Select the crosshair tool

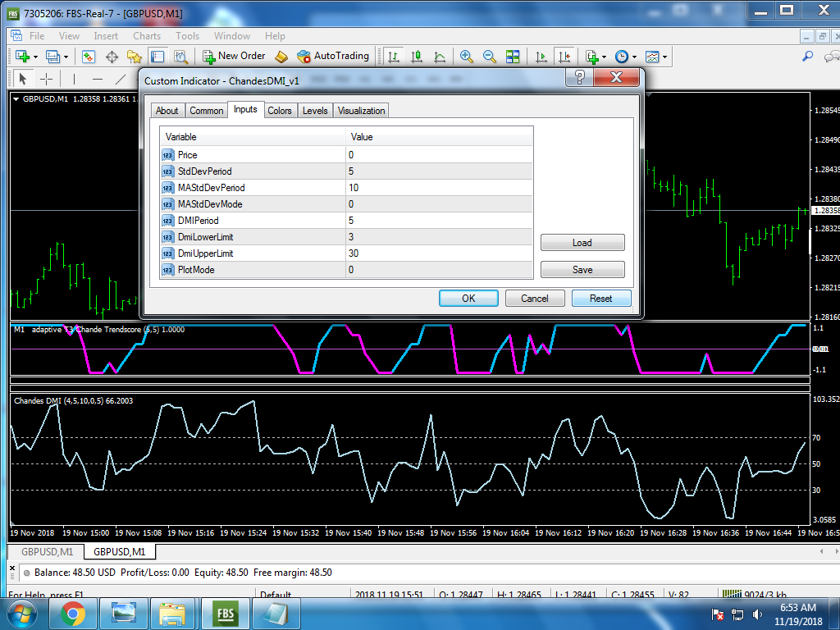pos(47,79)
